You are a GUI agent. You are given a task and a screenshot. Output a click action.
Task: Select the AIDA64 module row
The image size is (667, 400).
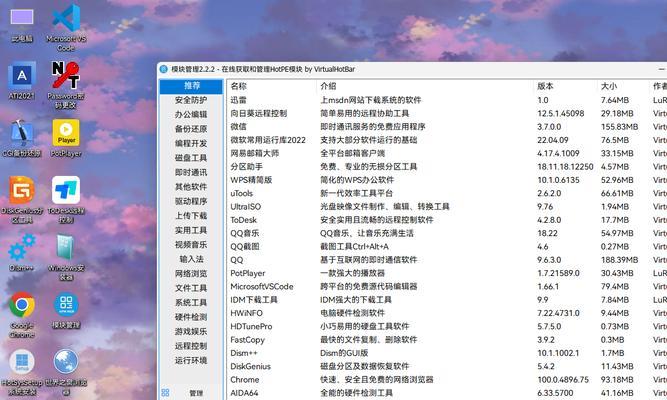click(447, 393)
